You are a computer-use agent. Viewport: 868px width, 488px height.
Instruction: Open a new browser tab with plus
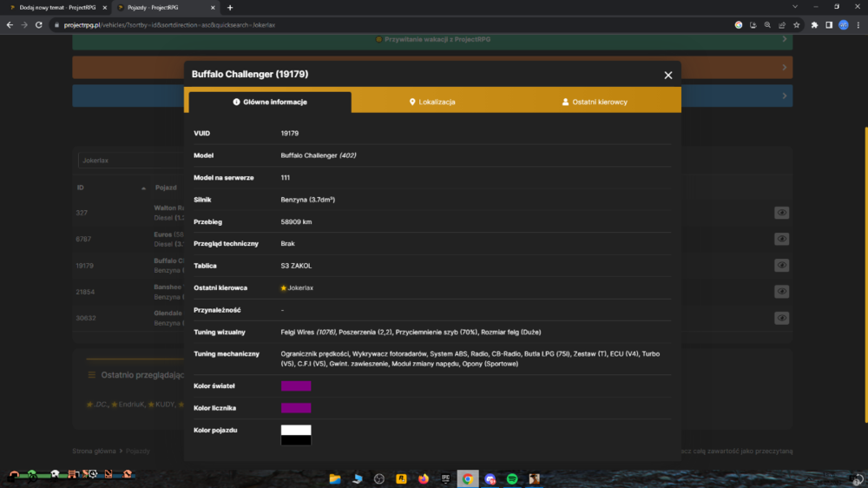tap(230, 8)
